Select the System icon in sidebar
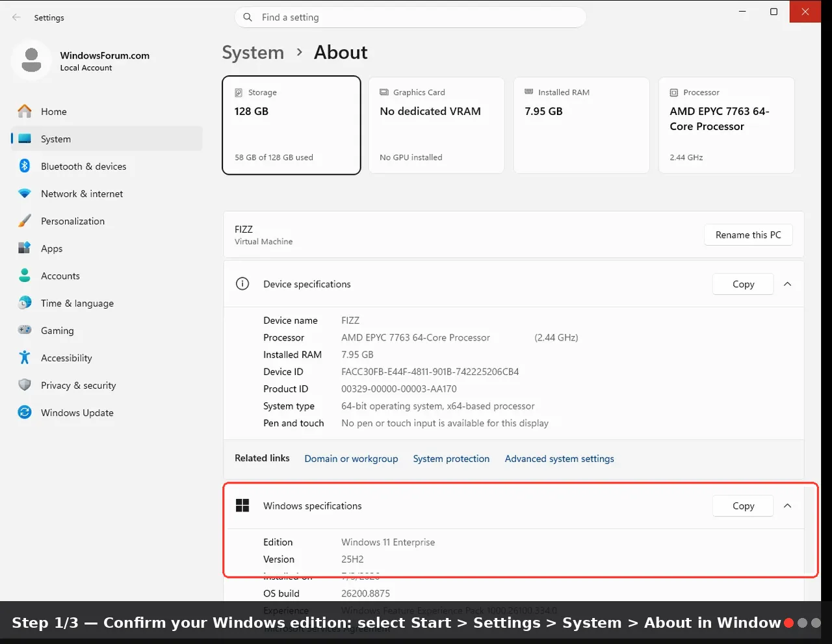This screenshot has height=644, width=832. point(25,139)
